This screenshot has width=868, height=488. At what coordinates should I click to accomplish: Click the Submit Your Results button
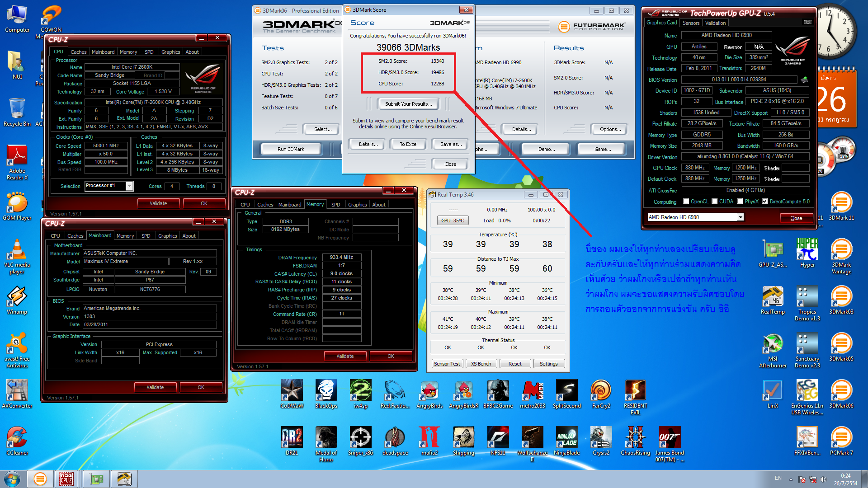point(408,104)
